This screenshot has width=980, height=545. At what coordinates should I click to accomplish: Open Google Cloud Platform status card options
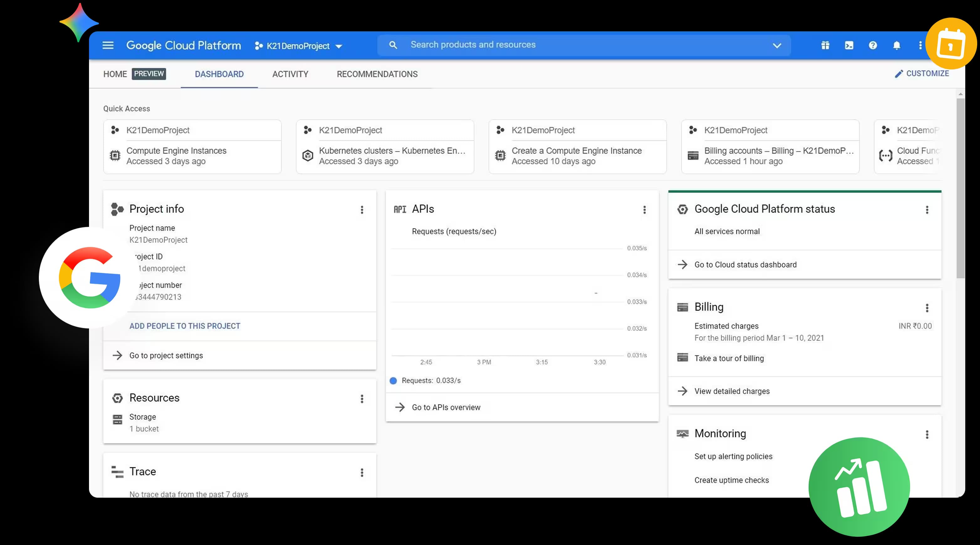click(x=927, y=210)
